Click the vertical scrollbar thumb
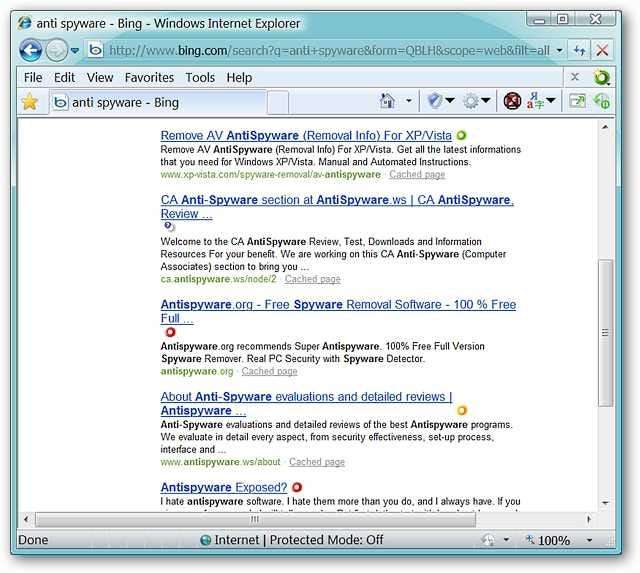Screen dimensions: 640x573 coord(604,332)
